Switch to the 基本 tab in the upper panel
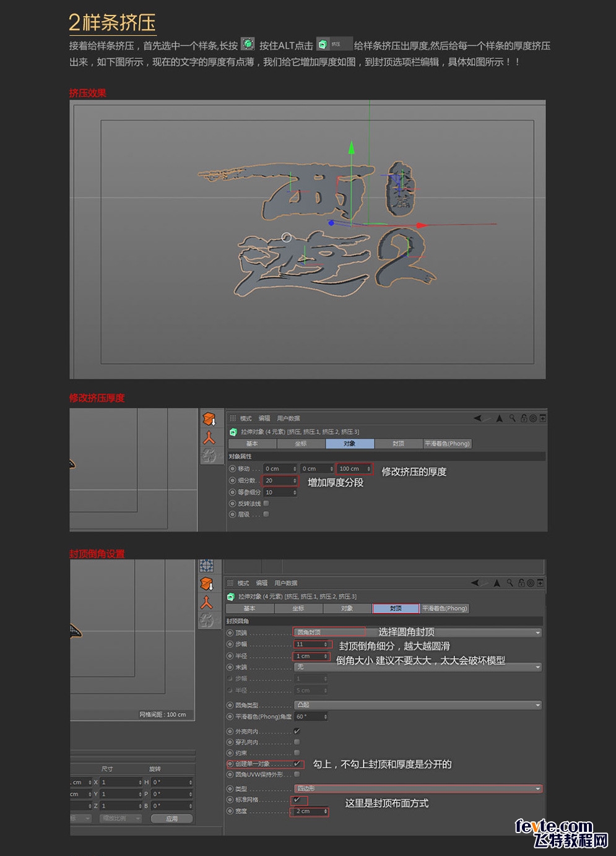 (x=252, y=444)
